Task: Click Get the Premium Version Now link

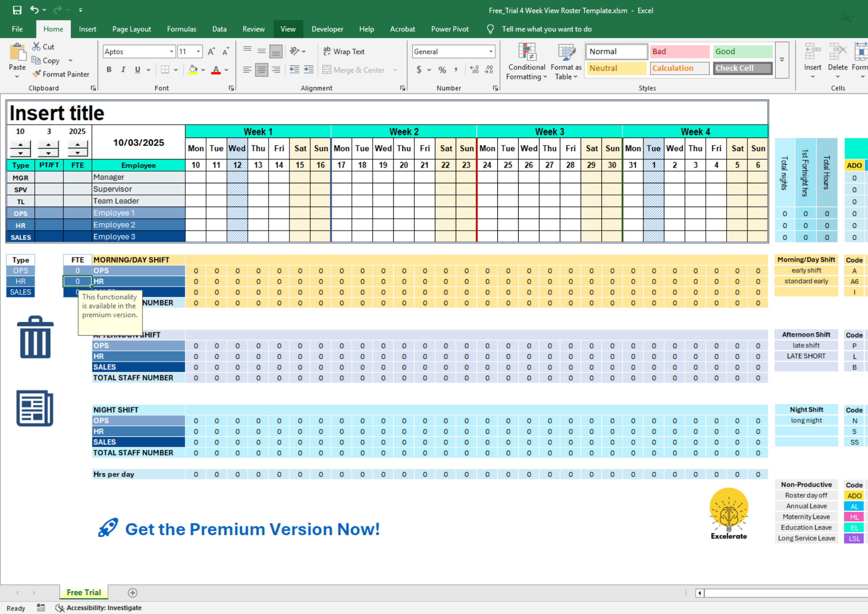Action: pyautogui.click(x=252, y=529)
